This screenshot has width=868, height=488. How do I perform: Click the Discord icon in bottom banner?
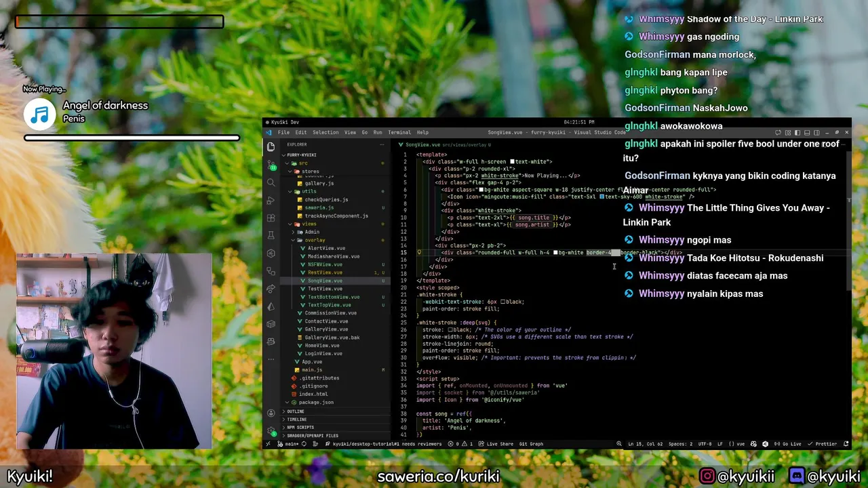797,476
